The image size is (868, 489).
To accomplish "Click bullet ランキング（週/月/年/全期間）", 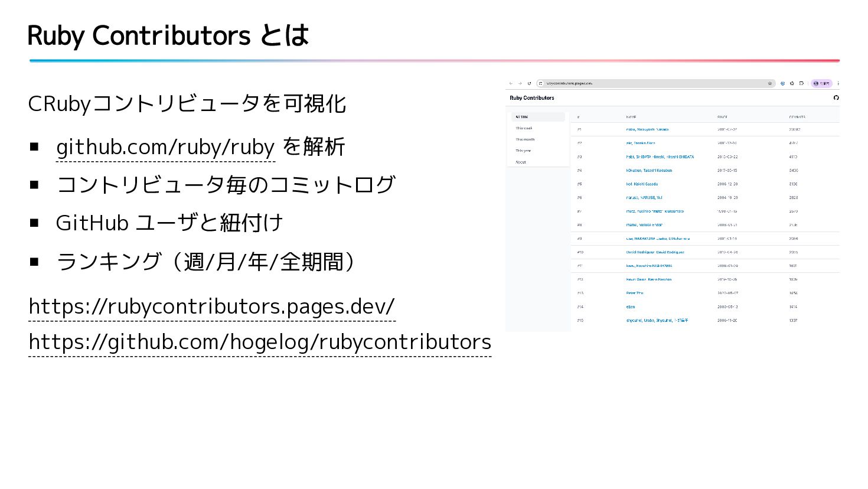I will point(209,261).
